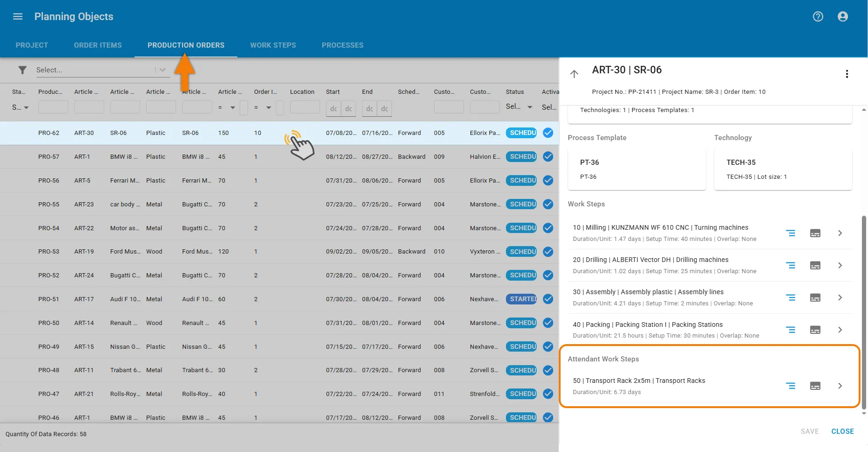Open the help question mark icon

[x=818, y=16]
